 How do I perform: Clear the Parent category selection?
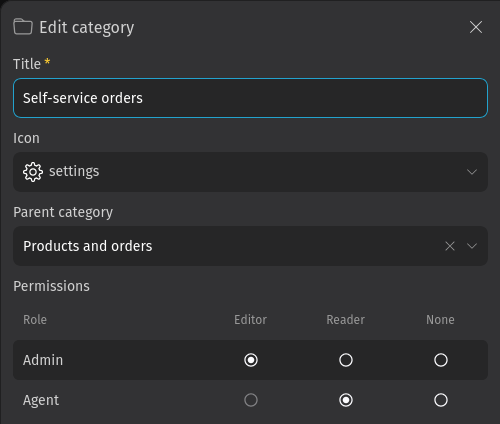click(x=450, y=246)
